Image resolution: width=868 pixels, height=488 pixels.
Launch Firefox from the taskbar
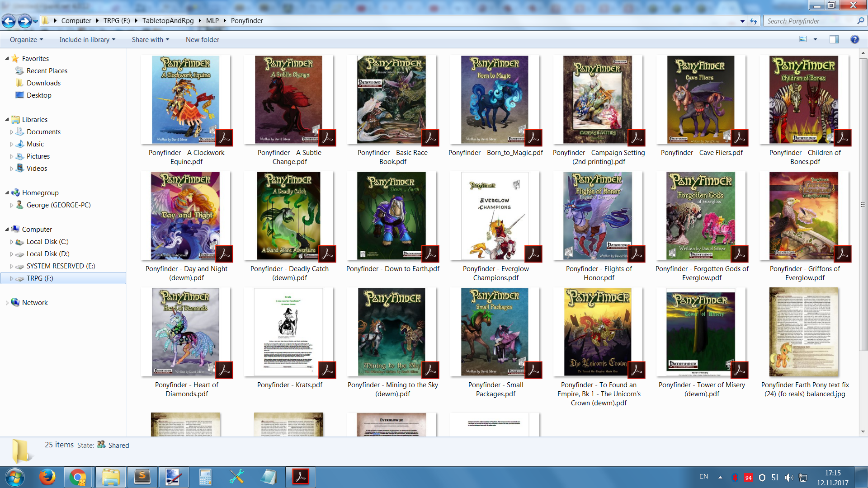pyautogui.click(x=47, y=477)
